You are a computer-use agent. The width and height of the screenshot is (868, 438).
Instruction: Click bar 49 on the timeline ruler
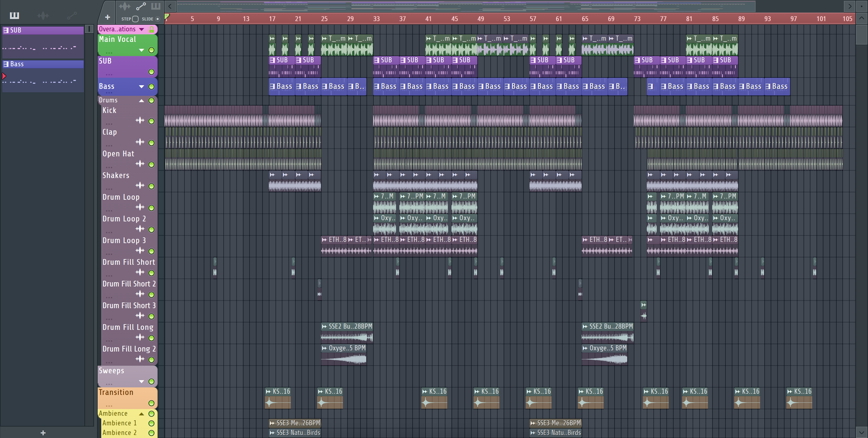480,19
